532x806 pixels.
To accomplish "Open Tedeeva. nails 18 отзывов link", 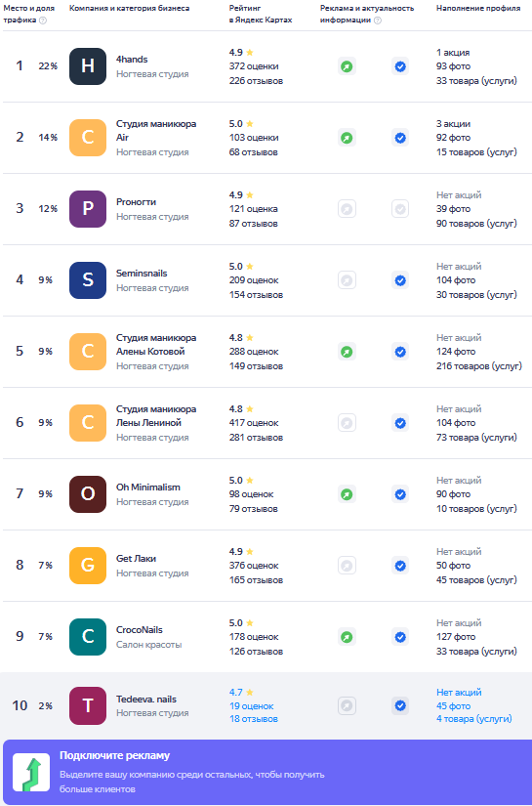I will pyautogui.click(x=254, y=719).
